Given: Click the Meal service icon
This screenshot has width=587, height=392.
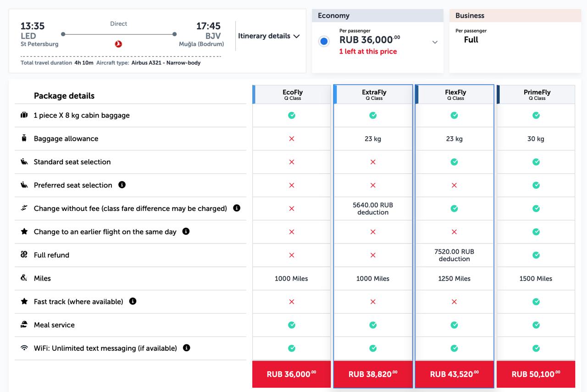Looking at the screenshot, I should [24, 325].
